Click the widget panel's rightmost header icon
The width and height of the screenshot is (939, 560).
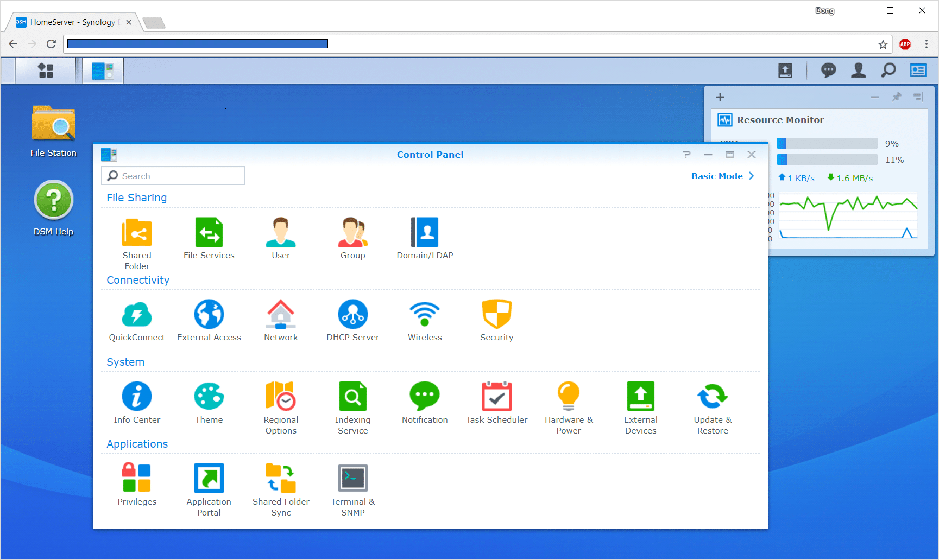click(918, 97)
